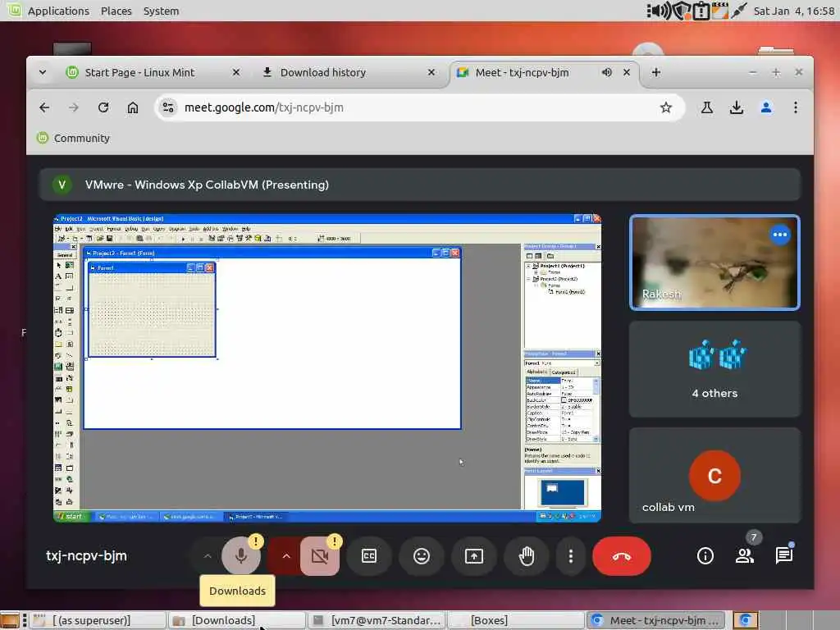The height and width of the screenshot is (630, 840).
Task: Click the V avatar of the presenter
Action: click(x=62, y=185)
